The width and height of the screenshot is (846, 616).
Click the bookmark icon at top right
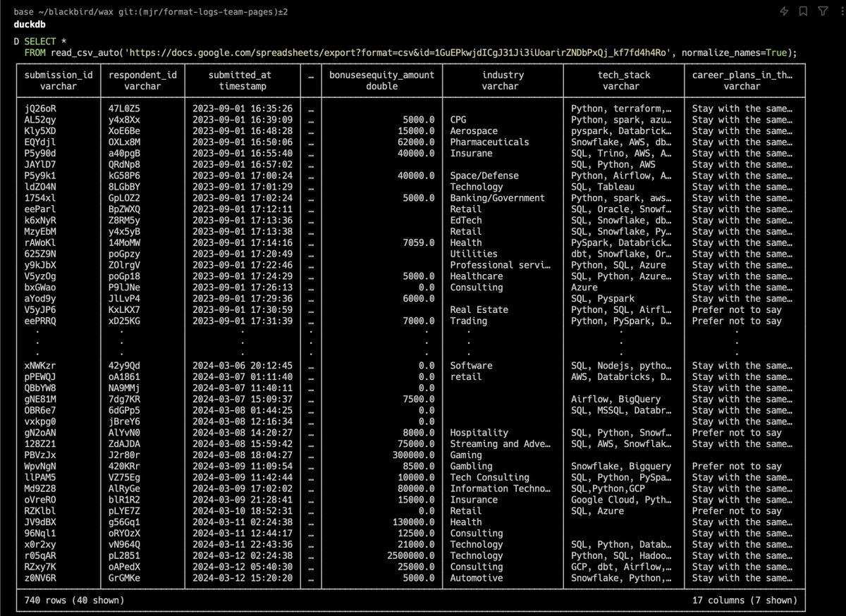[x=802, y=11]
